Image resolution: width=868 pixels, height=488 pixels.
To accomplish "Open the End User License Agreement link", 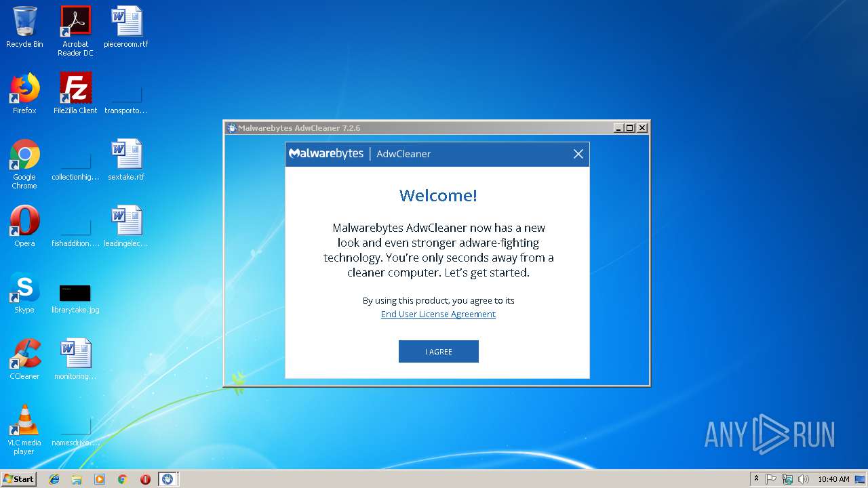I will tap(438, 314).
